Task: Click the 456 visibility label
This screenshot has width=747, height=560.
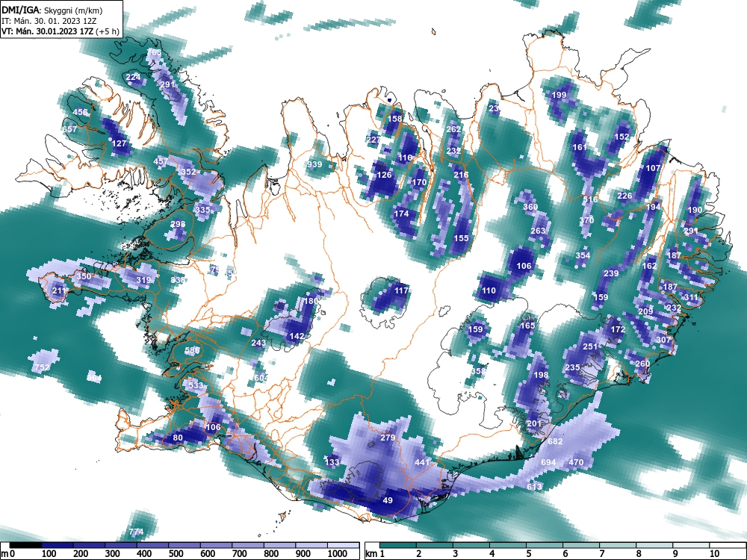Action: tap(80, 113)
